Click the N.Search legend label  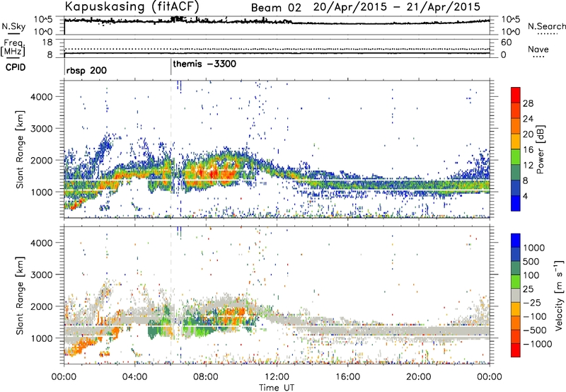click(x=547, y=26)
